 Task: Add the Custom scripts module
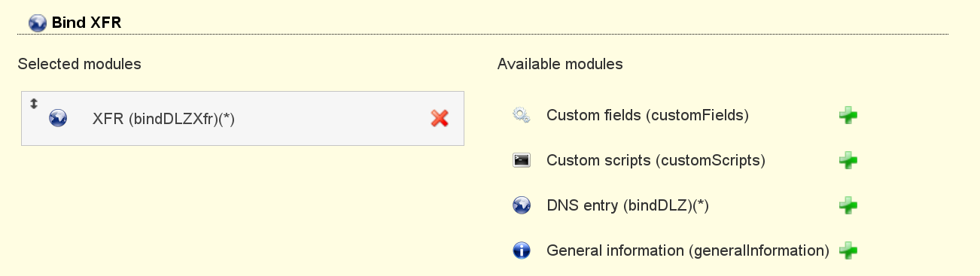tap(848, 160)
